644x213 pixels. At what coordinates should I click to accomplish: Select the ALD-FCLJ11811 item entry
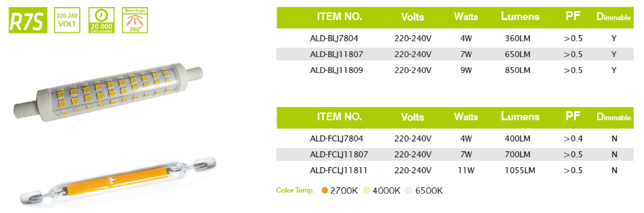339,170
